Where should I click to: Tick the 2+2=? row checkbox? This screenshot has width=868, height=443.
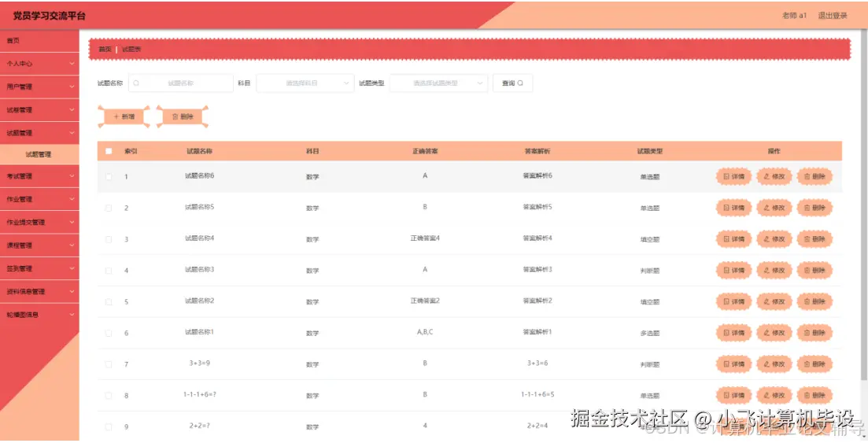click(109, 427)
